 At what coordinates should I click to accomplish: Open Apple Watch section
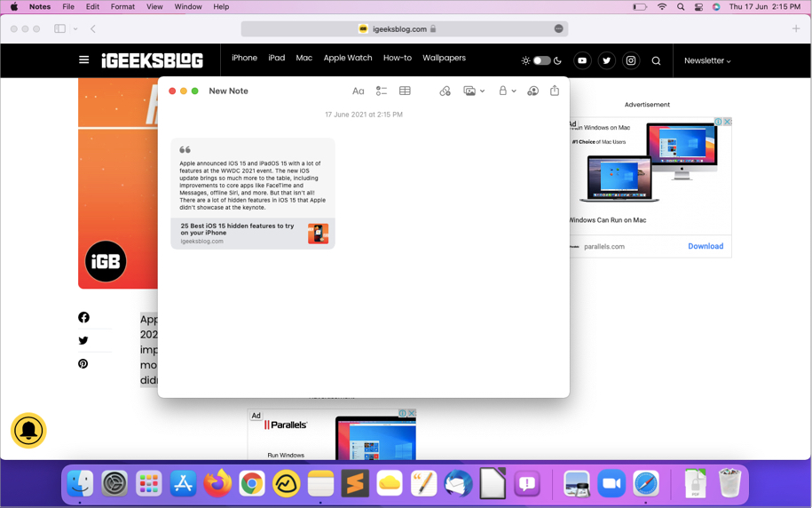348,58
